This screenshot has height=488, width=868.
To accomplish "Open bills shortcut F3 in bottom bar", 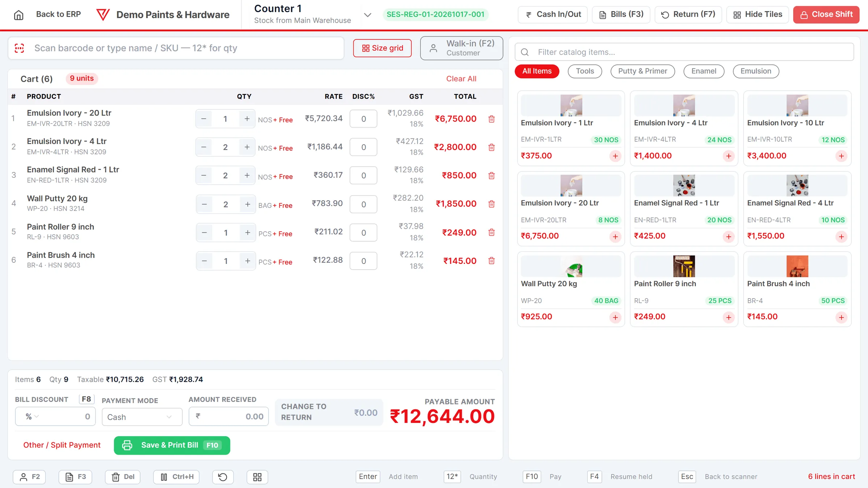I will tap(75, 477).
